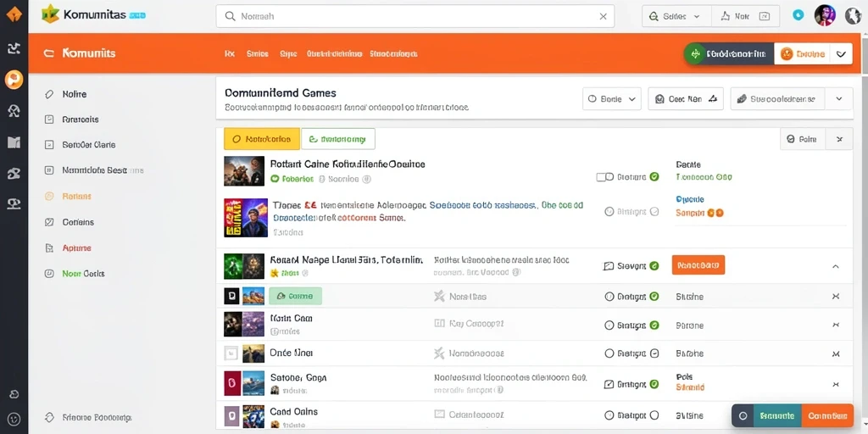Click the teal Ssnanite button
868x434 pixels.
(777, 415)
